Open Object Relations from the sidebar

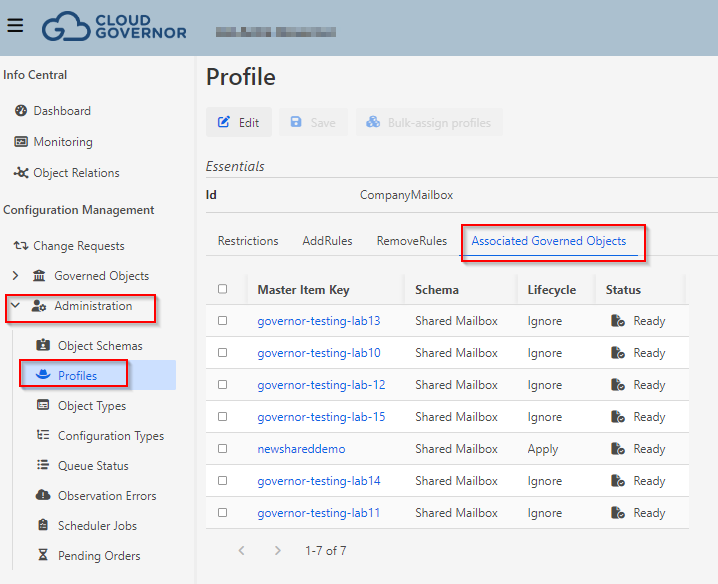[x=76, y=173]
